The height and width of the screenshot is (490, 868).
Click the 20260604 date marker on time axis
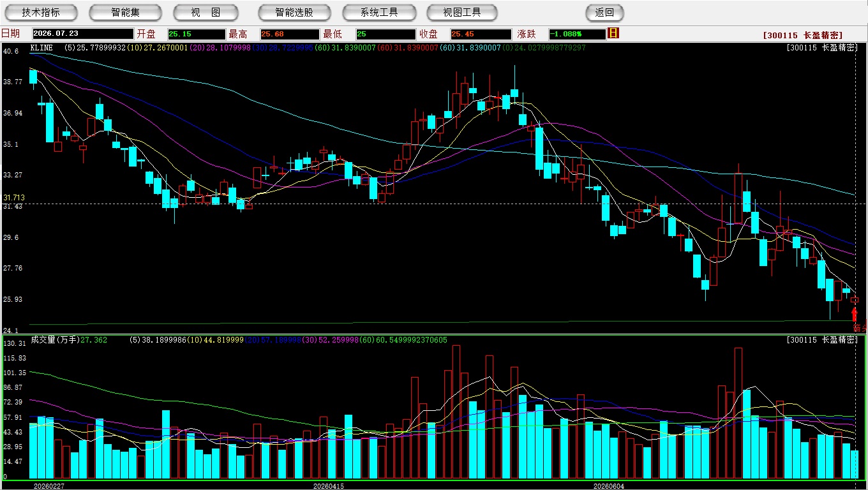[609, 486]
